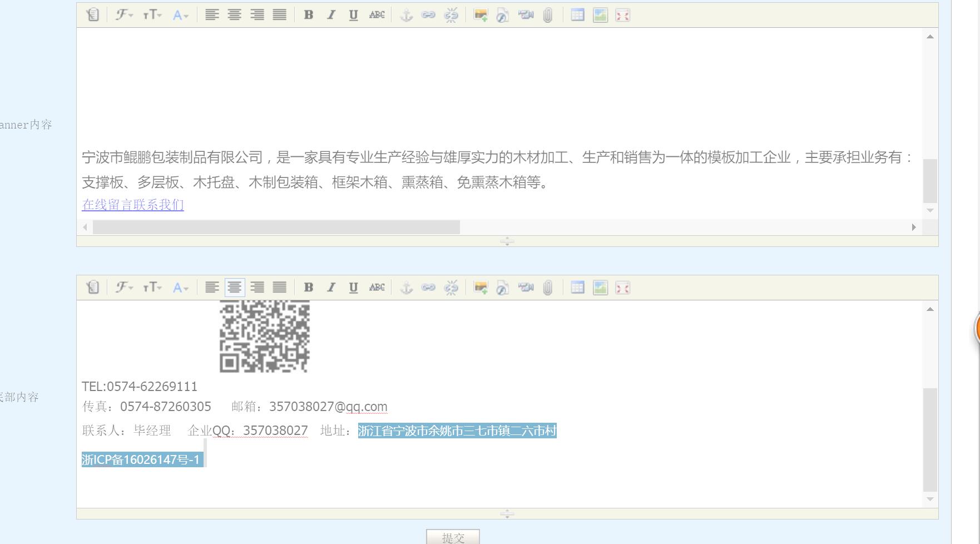Click upper editor vertical scrollbar thumb
Image resolution: width=980 pixels, height=544 pixels.
tap(930, 181)
